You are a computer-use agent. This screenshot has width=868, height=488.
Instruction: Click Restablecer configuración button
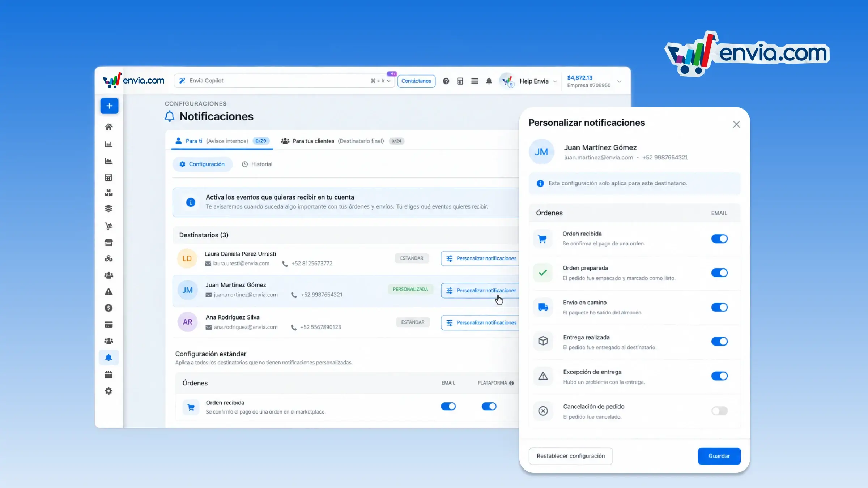point(571,456)
